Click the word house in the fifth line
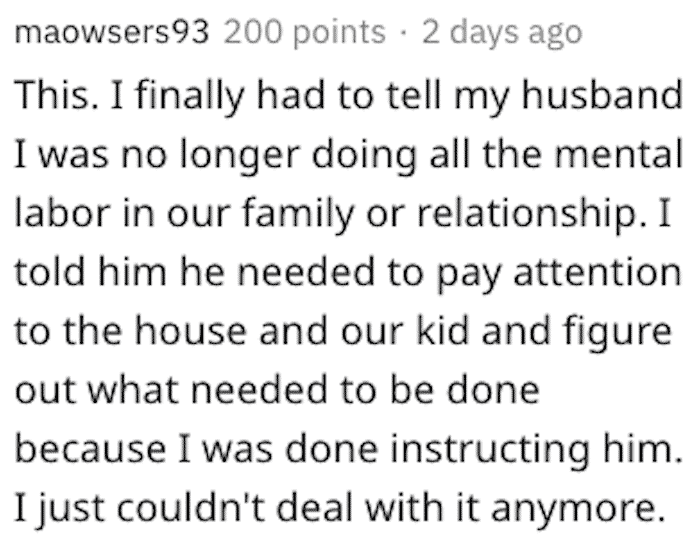 [191, 331]
